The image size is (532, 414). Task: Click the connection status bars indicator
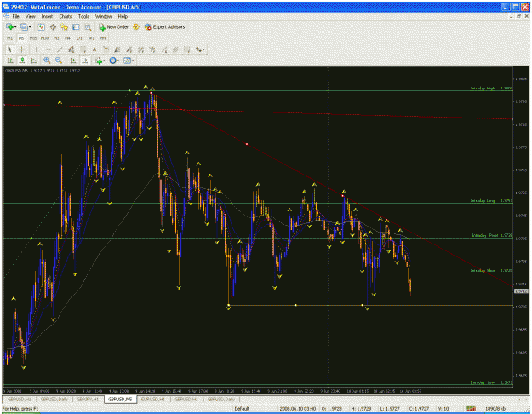(x=470, y=409)
